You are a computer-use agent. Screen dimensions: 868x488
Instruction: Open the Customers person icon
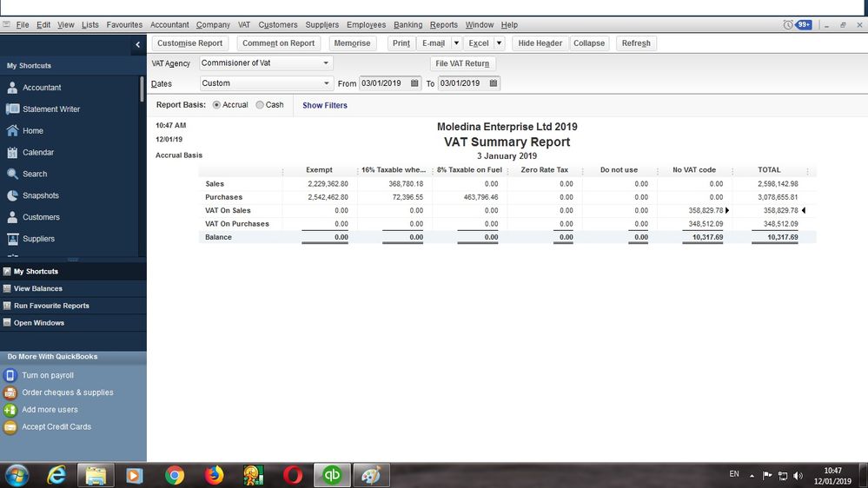(x=12, y=217)
